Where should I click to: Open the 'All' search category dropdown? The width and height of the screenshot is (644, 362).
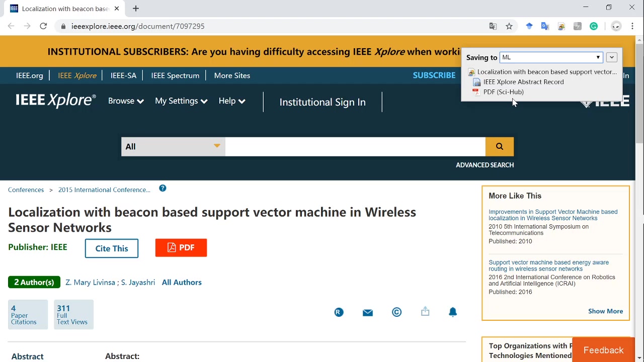(x=173, y=146)
